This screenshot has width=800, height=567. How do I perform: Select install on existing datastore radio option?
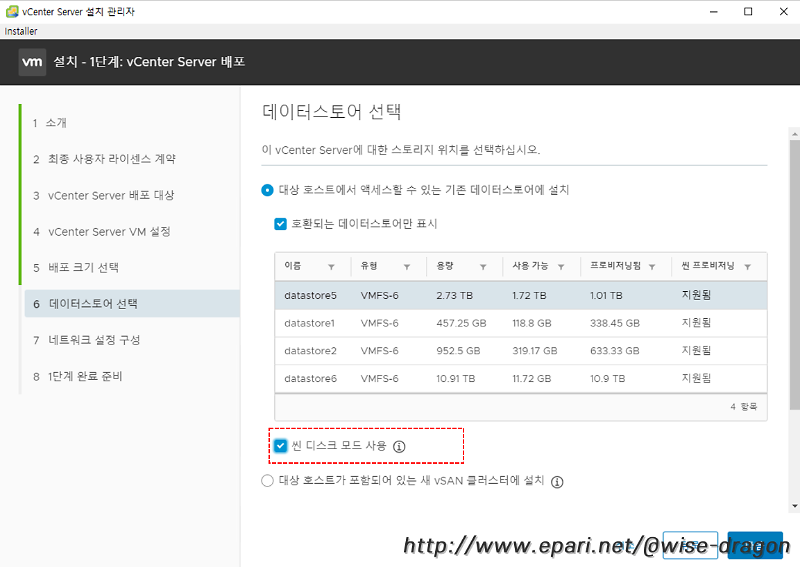pyautogui.click(x=267, y=190)
